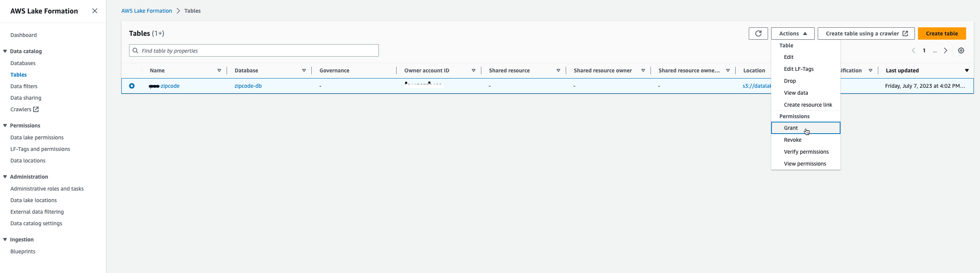The width and height of the screenshot is (980, 273).
Task: Click the search magnifier icon
Action: click(x=135, y=50)
